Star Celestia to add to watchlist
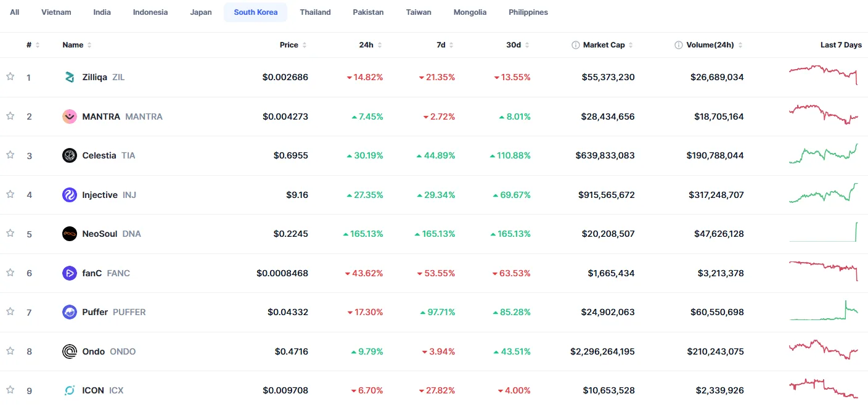The width and height of the screenshot is (868, 407). pyautogui.click(x=10, y=155)
